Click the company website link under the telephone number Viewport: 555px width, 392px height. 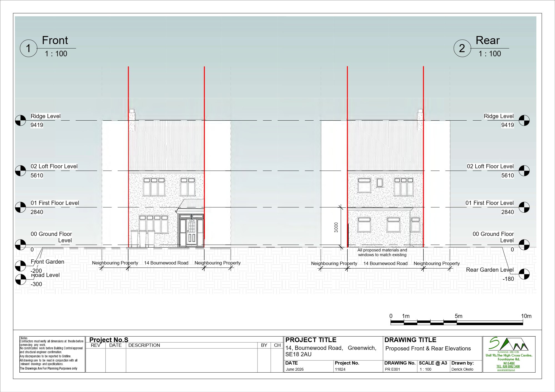click(x=506, y=370)
